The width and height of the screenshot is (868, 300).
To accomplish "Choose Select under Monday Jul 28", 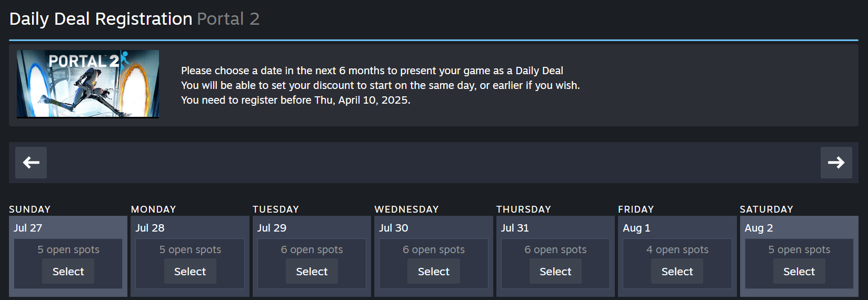I will pyautogui.click(x=190, y=272).
